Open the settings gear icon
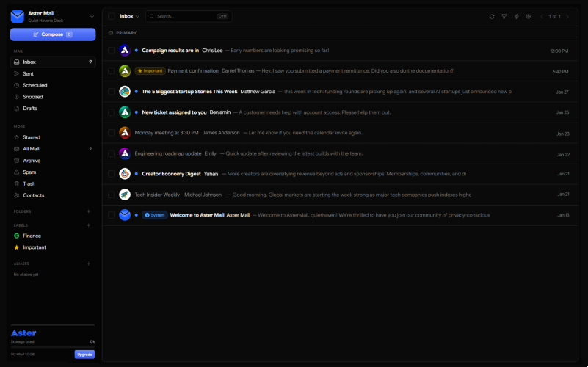Screen dimensions: 588x367 pos(529,16)
